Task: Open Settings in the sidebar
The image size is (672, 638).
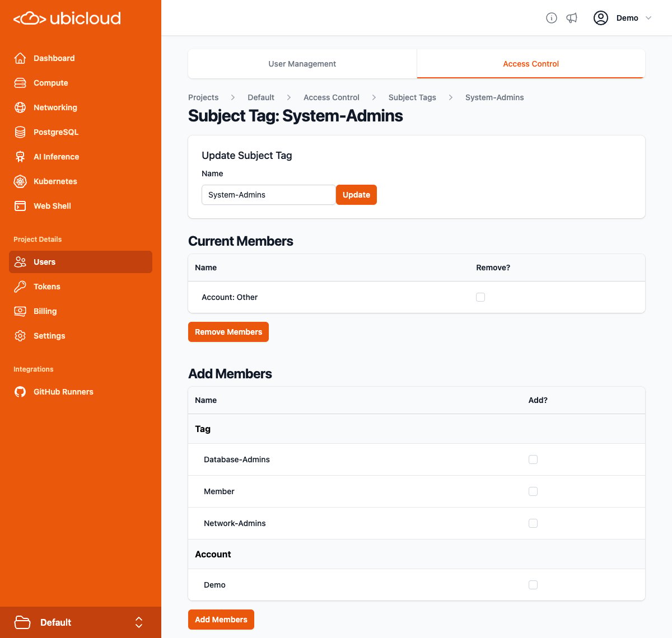Action: (81, 336)
